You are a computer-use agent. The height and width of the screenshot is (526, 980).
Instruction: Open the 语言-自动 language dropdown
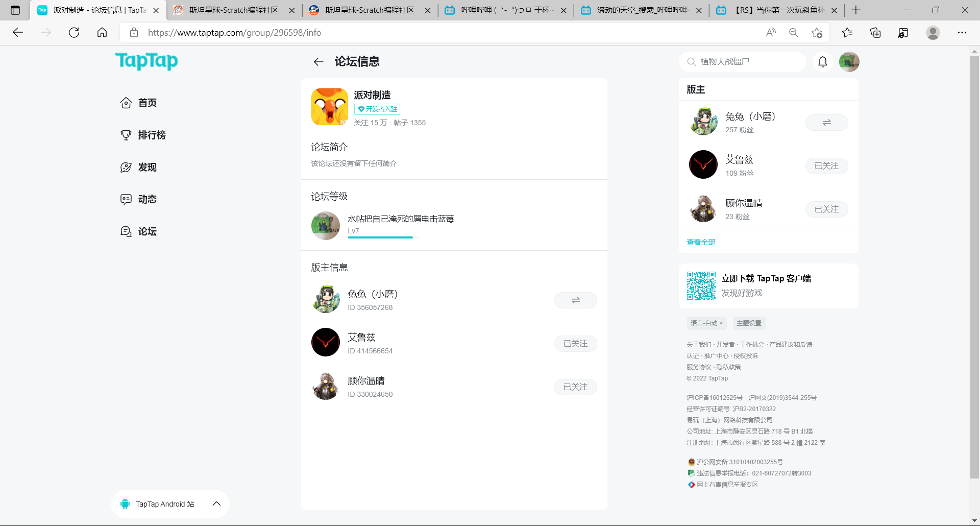[x=706, y=323]
